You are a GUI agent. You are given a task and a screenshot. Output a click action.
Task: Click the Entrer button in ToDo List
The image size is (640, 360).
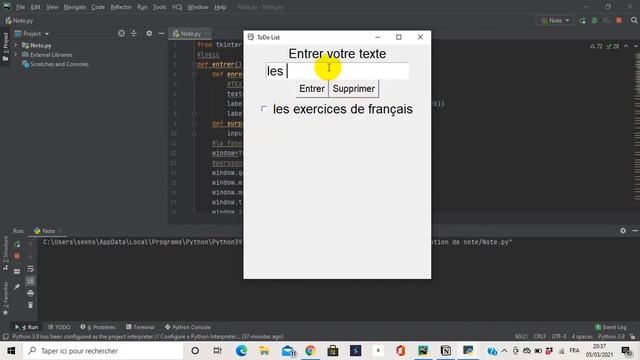pyautogui.click(x=312, y=89)
